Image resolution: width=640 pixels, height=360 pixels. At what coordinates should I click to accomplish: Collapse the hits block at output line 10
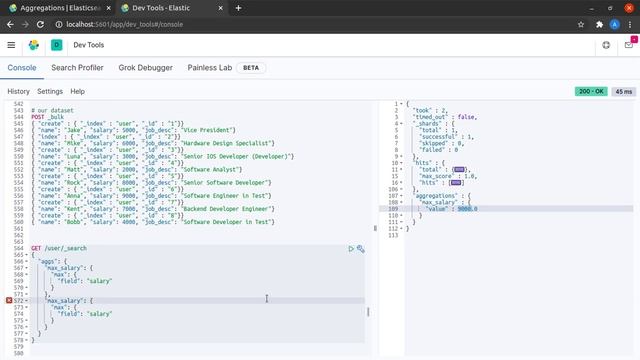401,163
